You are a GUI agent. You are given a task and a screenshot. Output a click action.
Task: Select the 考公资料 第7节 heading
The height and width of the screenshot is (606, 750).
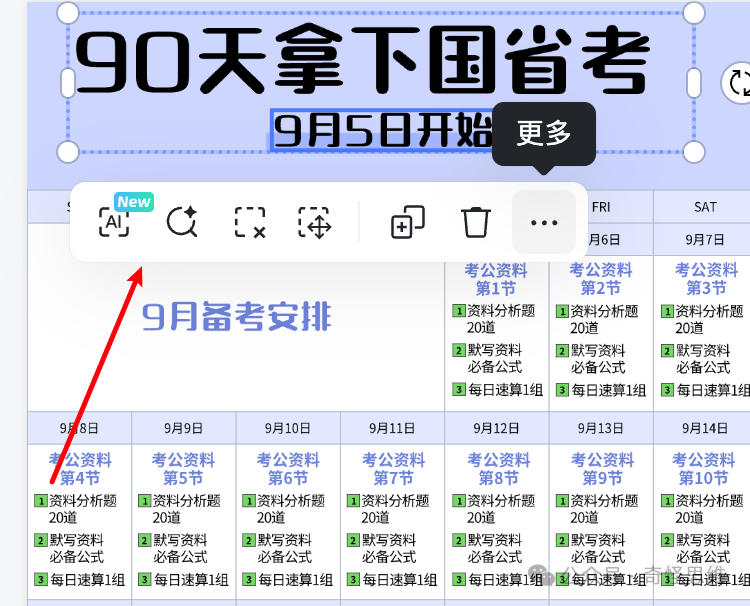[x=393, y=469]
